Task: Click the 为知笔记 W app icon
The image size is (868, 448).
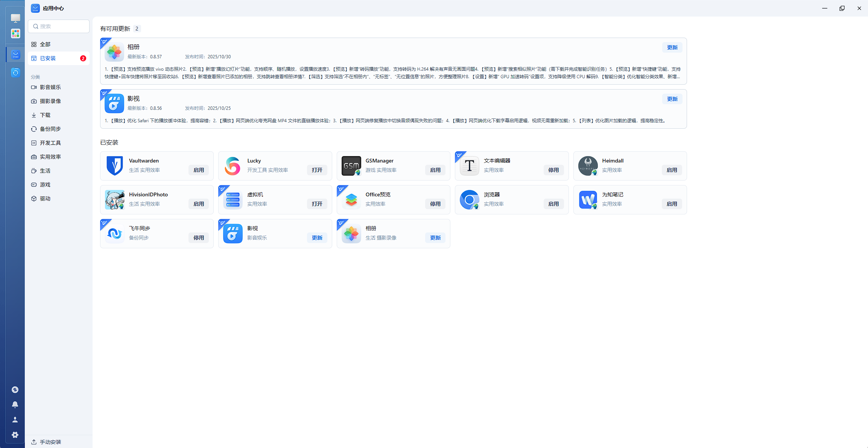Action: point(588,200)
